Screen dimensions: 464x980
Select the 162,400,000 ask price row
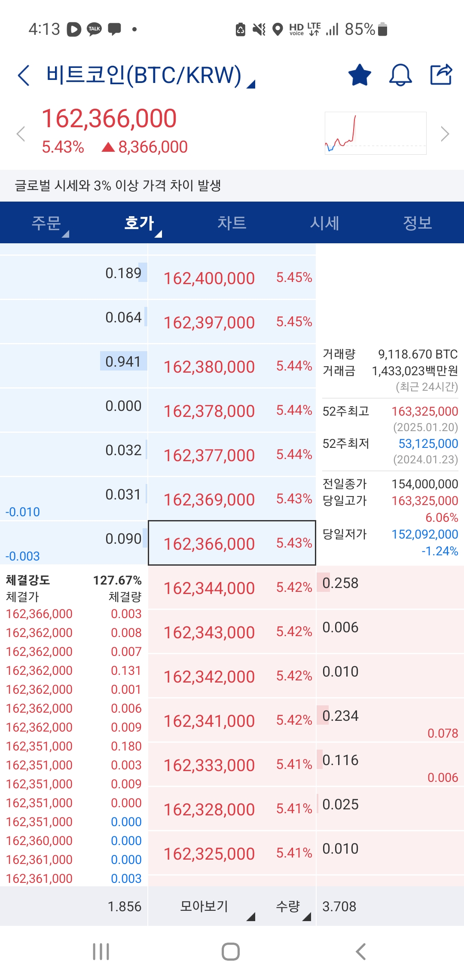(x=232, y=278)
